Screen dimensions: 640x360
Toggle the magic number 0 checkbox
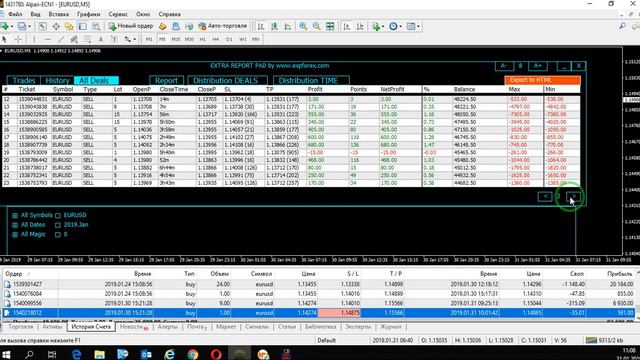tap(58, 235)
